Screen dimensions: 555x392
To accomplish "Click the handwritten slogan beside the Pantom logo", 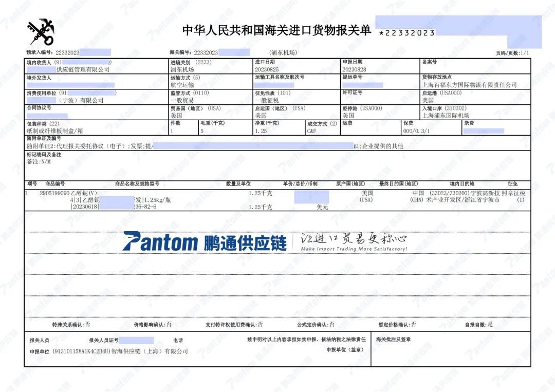I will (354, 241).
